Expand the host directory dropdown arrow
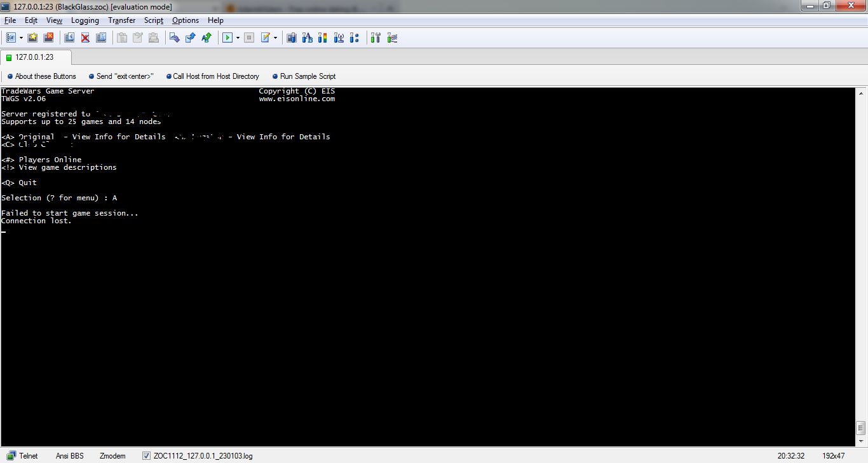The image size is (868, 463). [x=21, y=38]
